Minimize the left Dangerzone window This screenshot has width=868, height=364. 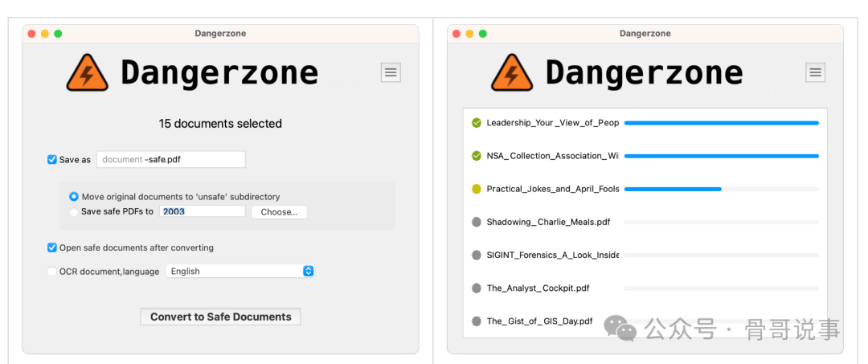tap(45, 34)
